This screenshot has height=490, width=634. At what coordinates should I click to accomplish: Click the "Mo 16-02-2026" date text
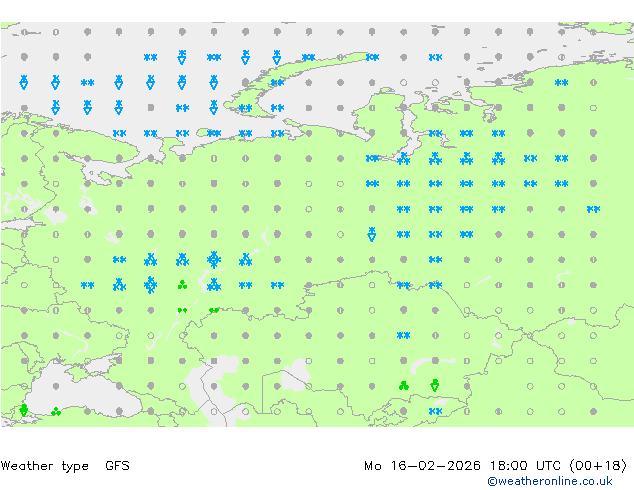(422, 466)
